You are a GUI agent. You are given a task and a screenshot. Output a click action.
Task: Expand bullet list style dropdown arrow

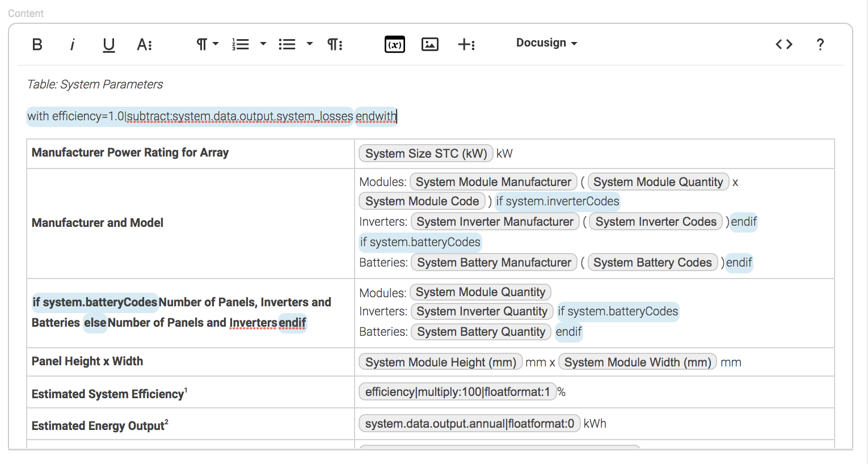[309, 44]
